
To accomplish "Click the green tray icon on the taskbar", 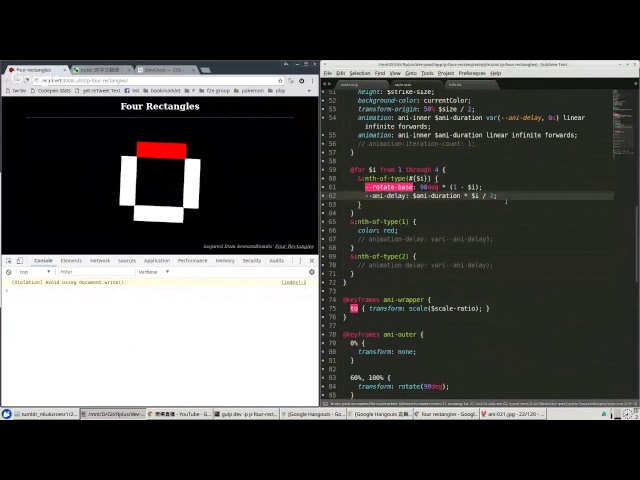I will coord(604,414).
